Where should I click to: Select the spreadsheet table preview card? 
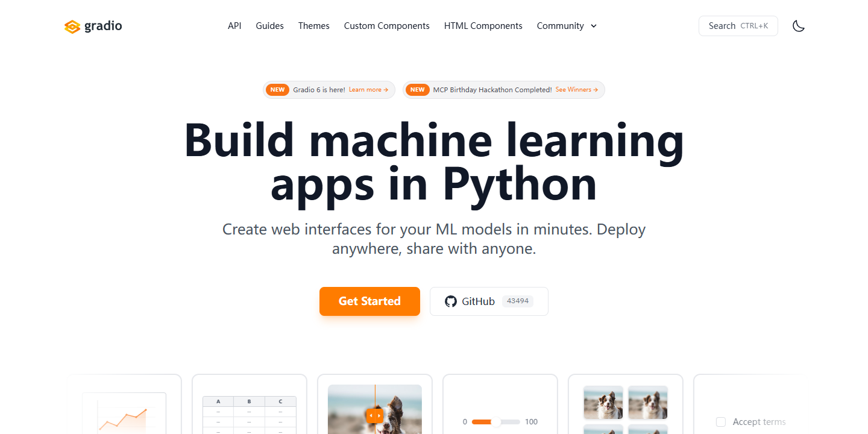250,404
